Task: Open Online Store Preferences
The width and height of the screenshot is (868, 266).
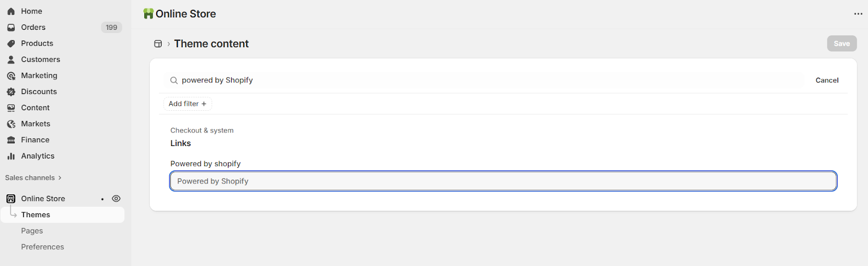Action: [x=42, y=247]
